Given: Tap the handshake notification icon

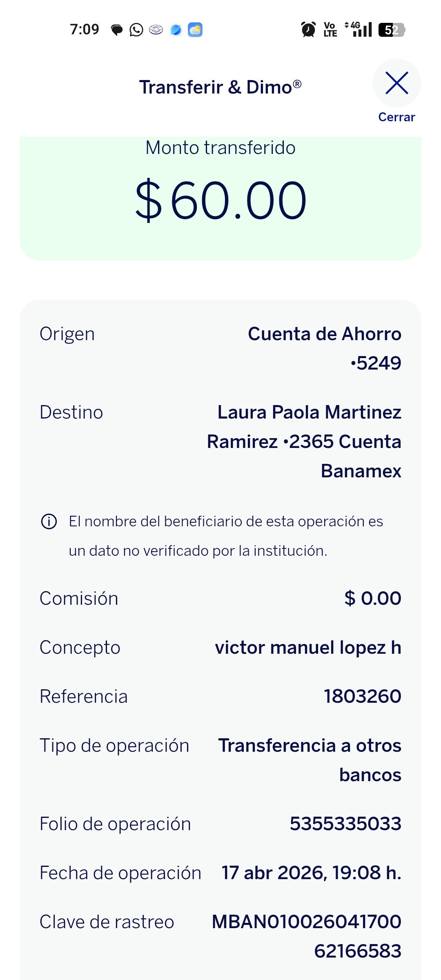Looking at the screenshot, I should (156, 30).
